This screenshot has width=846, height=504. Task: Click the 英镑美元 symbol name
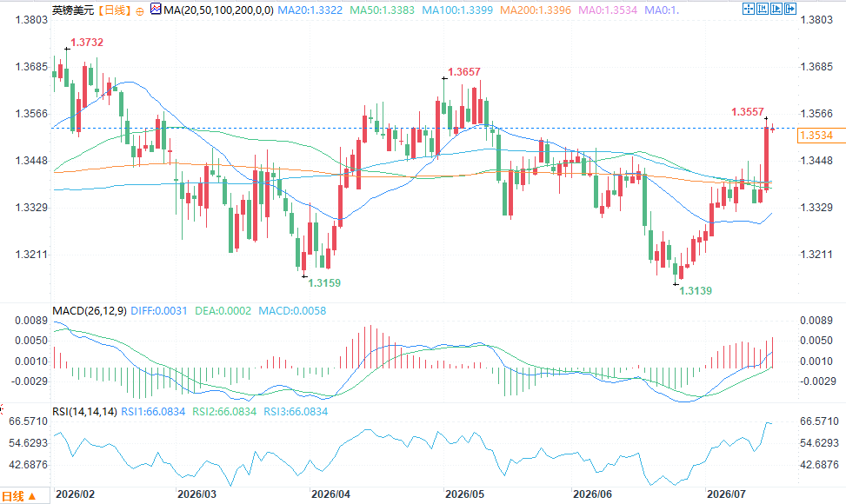(x=73, y=10)
